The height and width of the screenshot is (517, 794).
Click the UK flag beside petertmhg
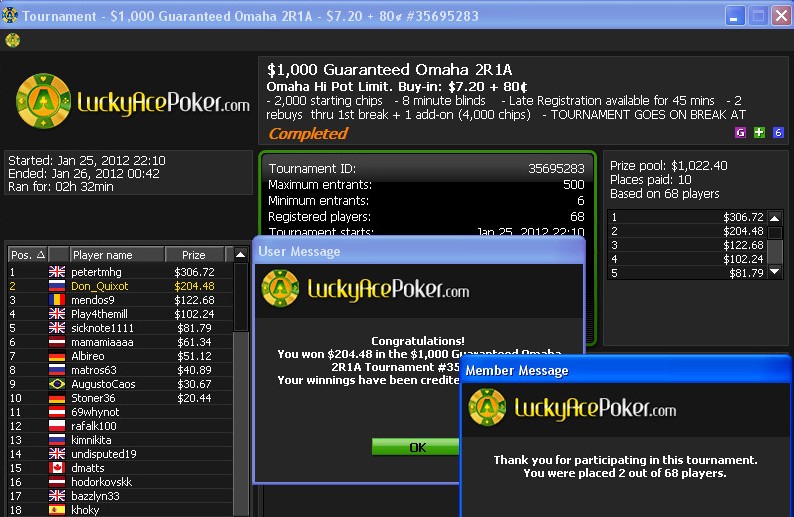pyautogui.click(x=57, y=272)
